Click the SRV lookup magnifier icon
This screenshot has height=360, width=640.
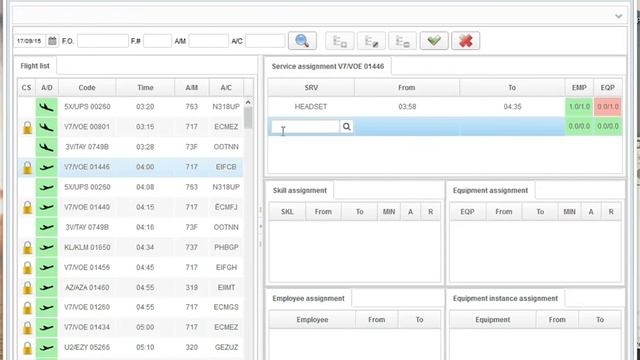coord(347,127)
